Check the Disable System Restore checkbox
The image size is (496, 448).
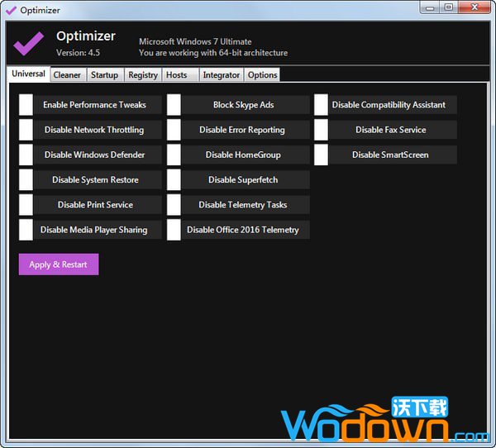tap(26, 179)
